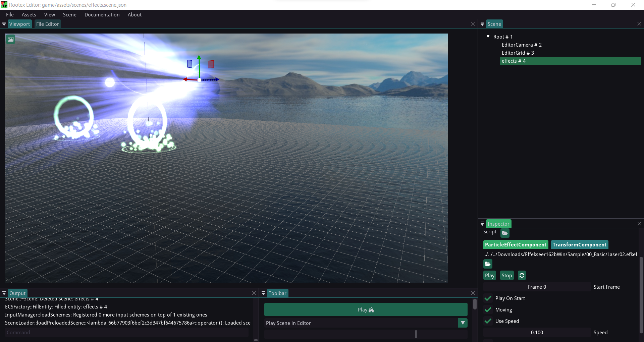Open the Toolbar panel dropdown triangle

point(263,293)
